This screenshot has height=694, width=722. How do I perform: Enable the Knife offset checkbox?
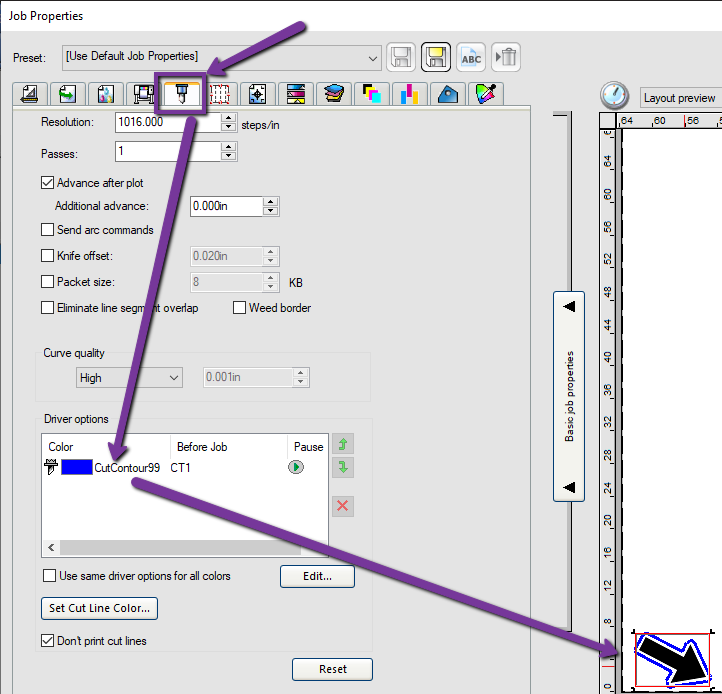tap(47, 256)
